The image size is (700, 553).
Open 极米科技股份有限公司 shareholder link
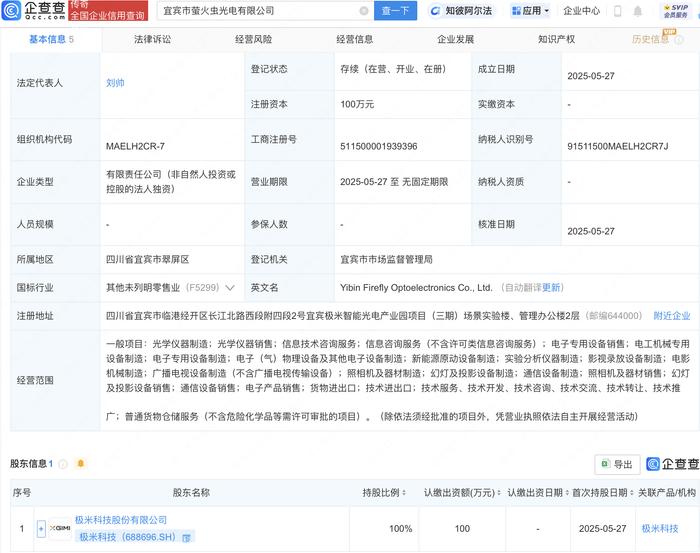pyautogui.click(x=121, y=520)
